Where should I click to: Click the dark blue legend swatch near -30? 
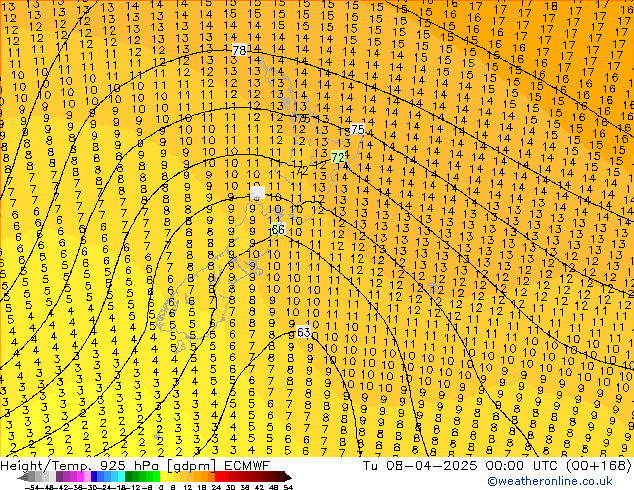click(x=94, y=476)
